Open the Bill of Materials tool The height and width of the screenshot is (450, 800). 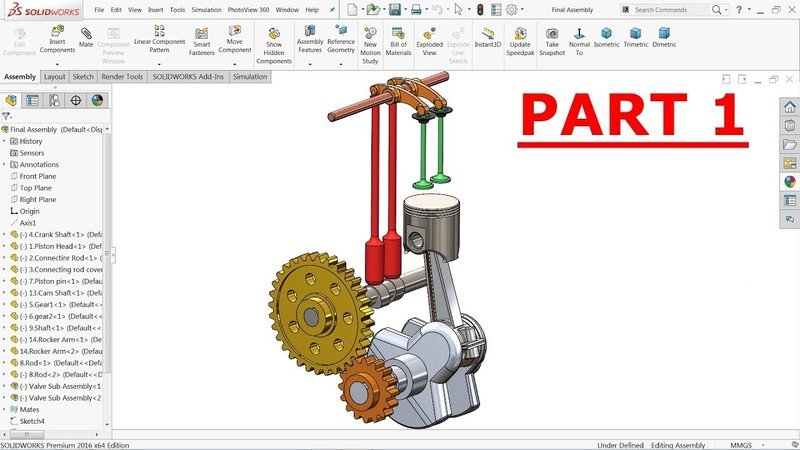[398, 41]
